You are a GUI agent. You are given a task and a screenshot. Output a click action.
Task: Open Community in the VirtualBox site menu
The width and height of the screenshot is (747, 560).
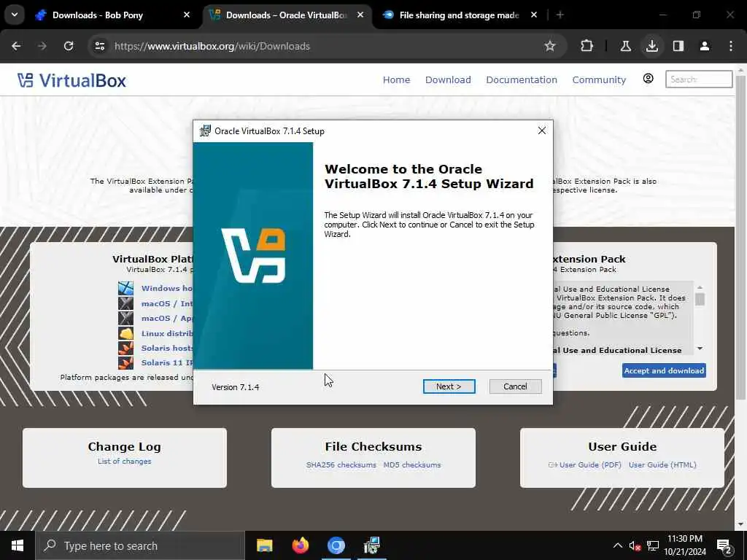tap(599, 79)
